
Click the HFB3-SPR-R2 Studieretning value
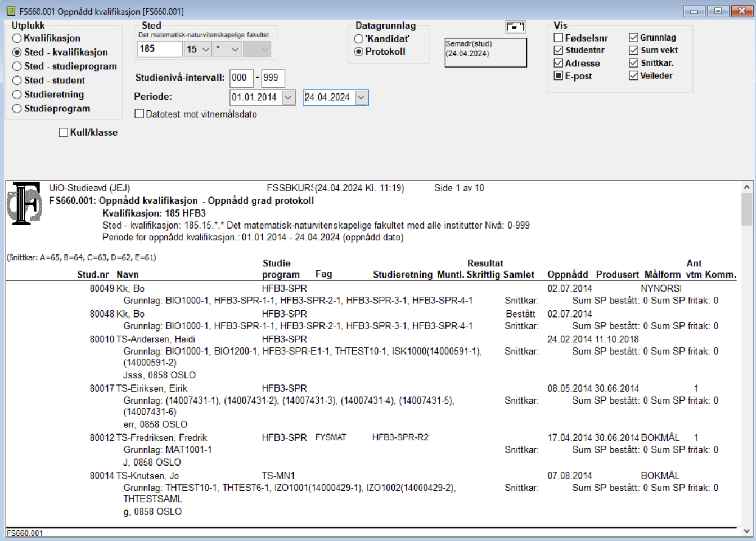tap(400, 437)
